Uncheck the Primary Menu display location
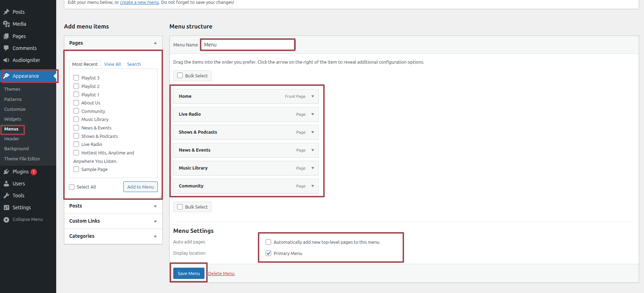644x293 pixels. [268, 253]
